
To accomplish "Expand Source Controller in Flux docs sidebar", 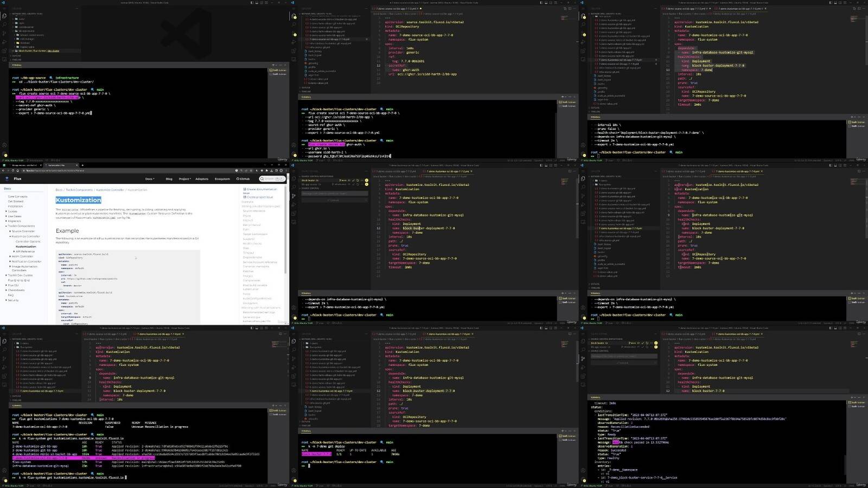I will tap(10, 231).
